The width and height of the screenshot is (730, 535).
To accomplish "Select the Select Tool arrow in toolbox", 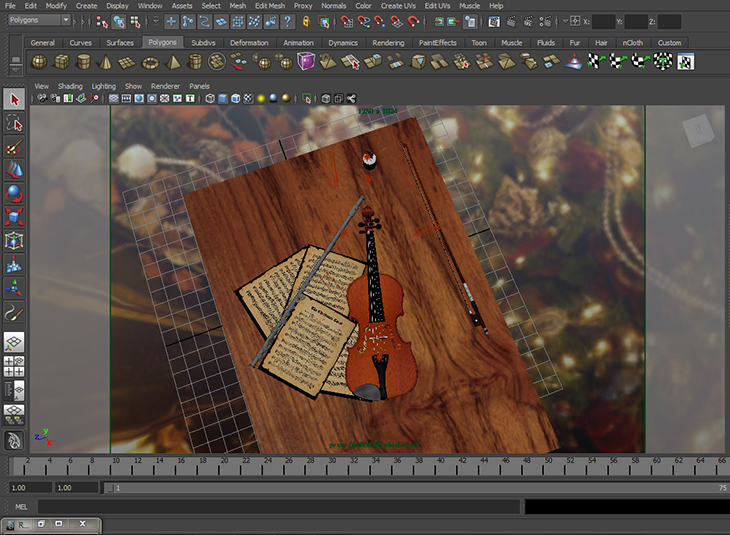I will (x=14, y=99).
